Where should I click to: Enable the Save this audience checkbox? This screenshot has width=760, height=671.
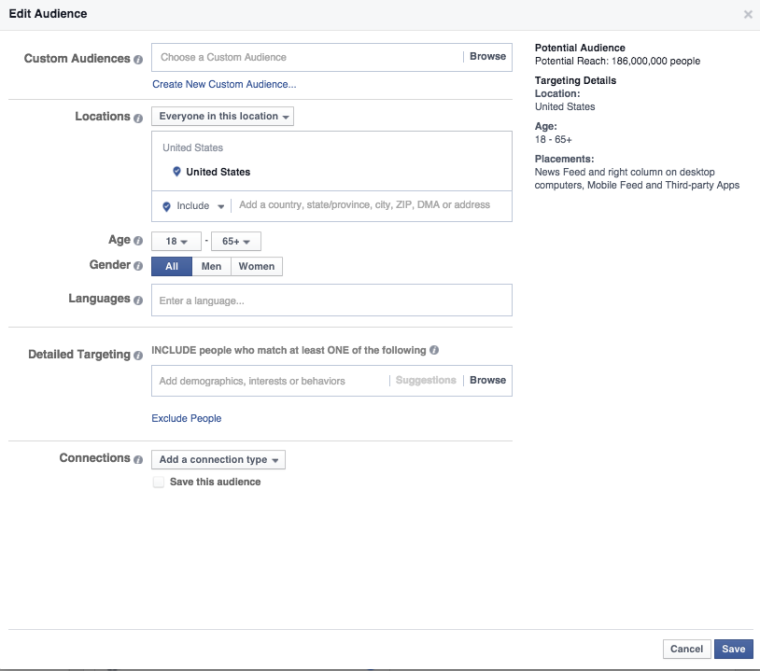point(158,482)
